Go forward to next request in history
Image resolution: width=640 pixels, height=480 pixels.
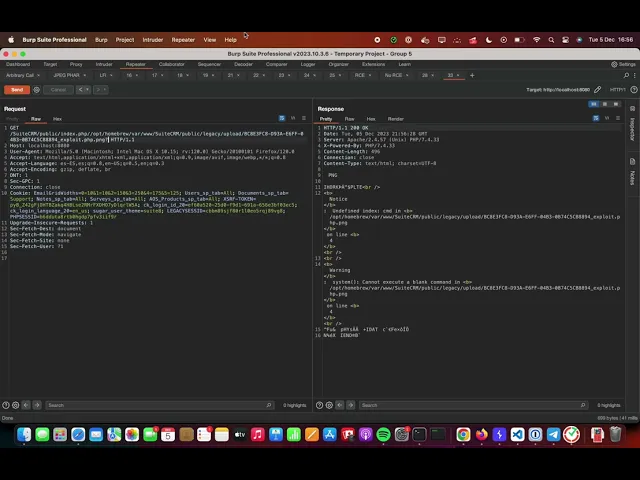[x=98, y=90]
